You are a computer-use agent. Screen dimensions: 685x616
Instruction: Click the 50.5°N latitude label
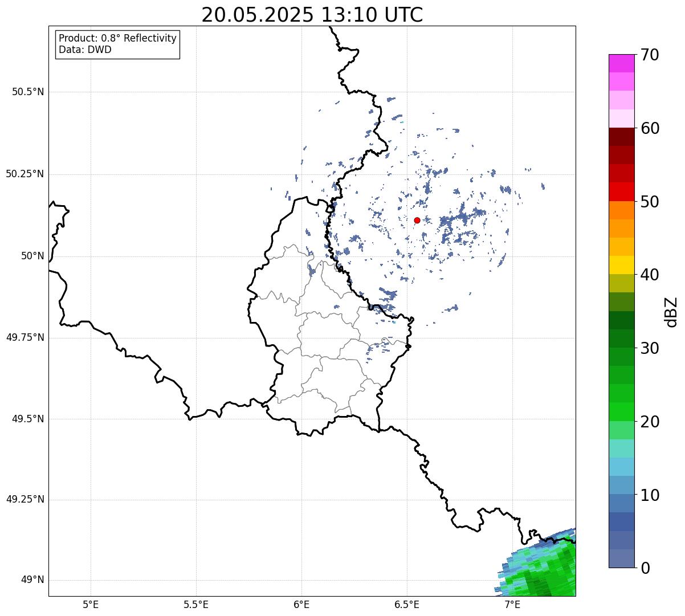(28, 92)
